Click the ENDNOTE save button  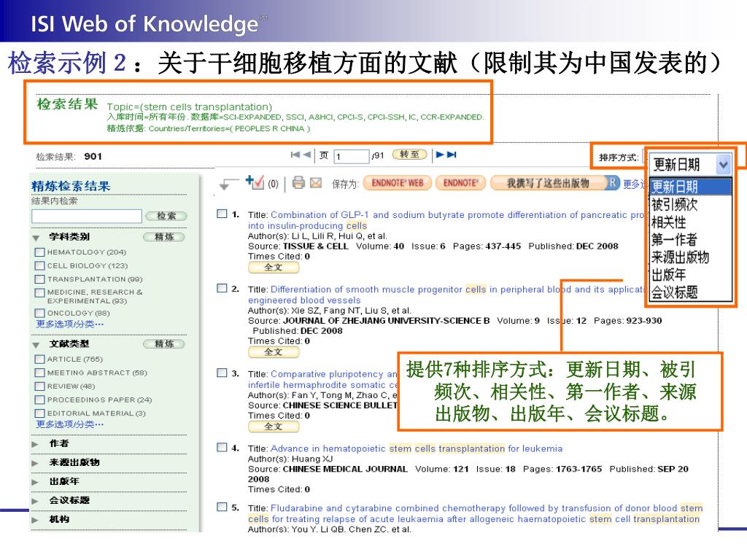[x=460, y=183]
